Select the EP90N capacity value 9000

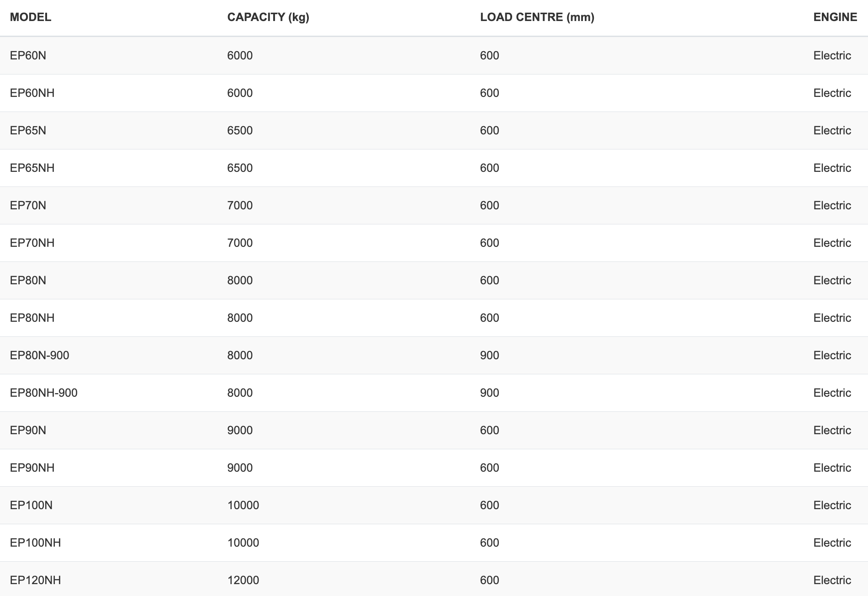click(x=240, y=431)
